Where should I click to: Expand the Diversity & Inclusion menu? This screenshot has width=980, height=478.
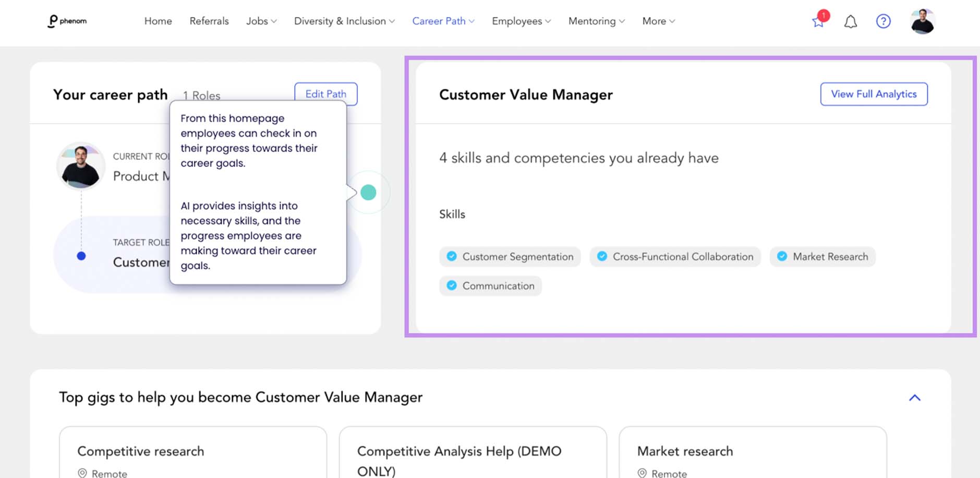coord(344,21)
